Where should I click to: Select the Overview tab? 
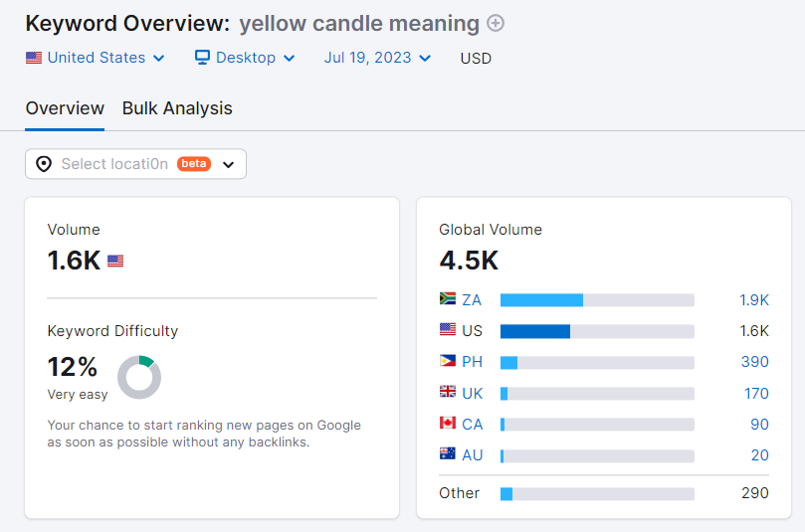65,108
